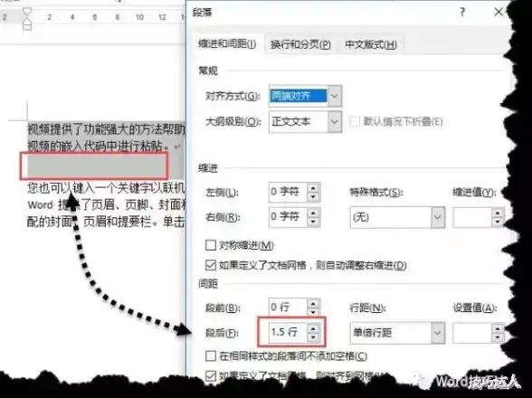Increase the 设置值 spinner value
The width and height of the screenshot is (532, 398).
click(x=498, y=328)
